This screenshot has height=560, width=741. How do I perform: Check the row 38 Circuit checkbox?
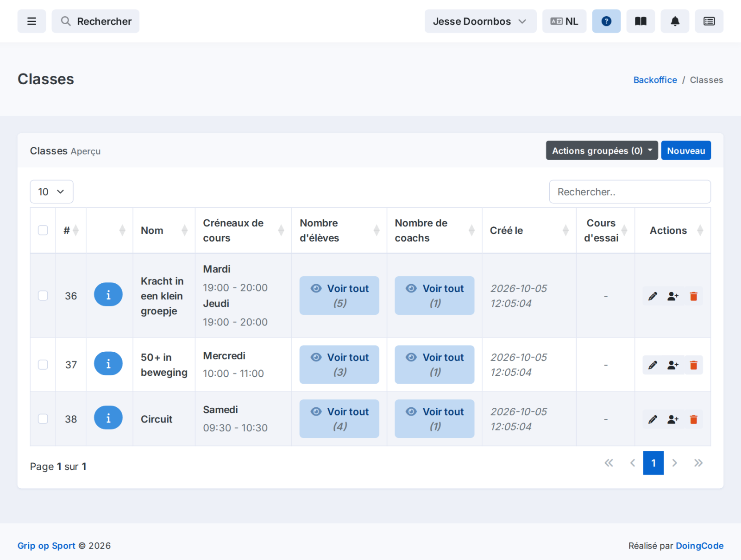pyautogui.click(x=43, y=419)
